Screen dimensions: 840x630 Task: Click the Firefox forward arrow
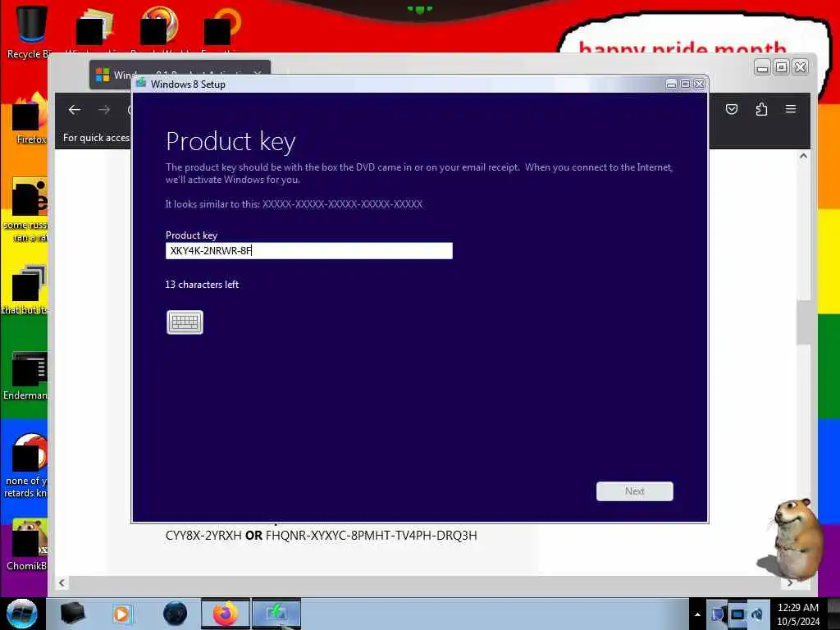(104, 110)
